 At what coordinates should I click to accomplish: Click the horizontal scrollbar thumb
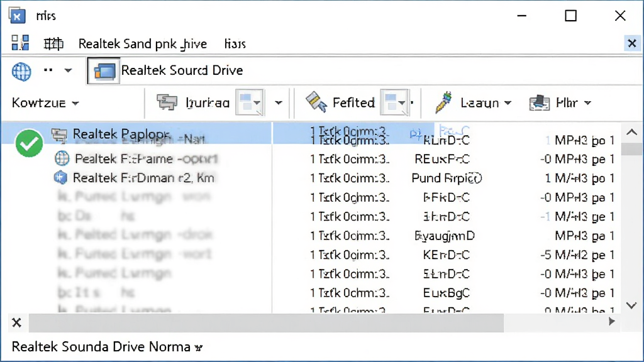point(266,322)
